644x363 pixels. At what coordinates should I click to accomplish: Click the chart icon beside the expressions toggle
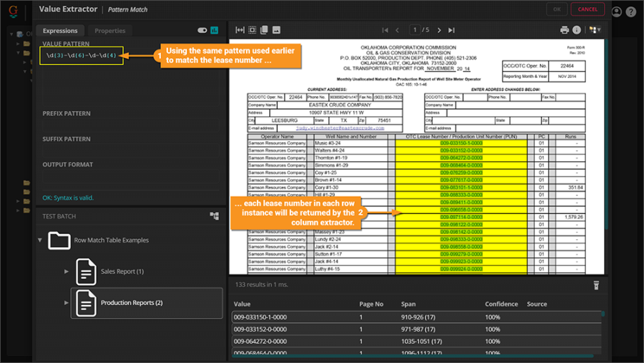point(214,31)
